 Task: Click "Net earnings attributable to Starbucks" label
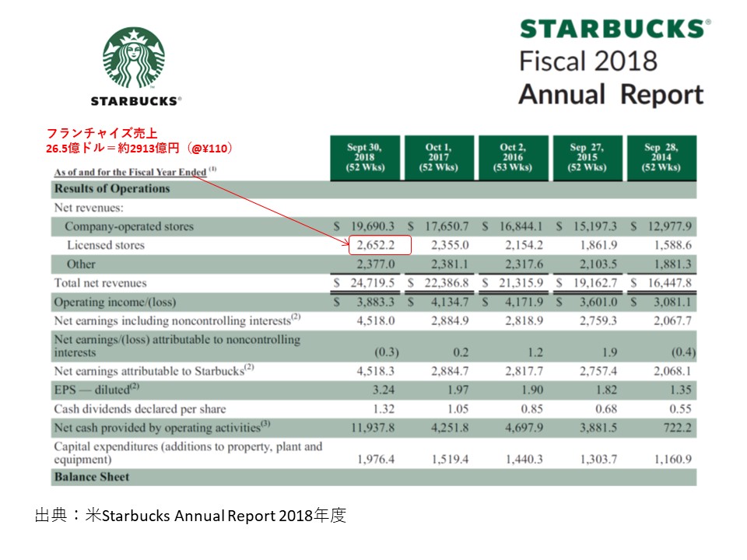coord(154,370)
